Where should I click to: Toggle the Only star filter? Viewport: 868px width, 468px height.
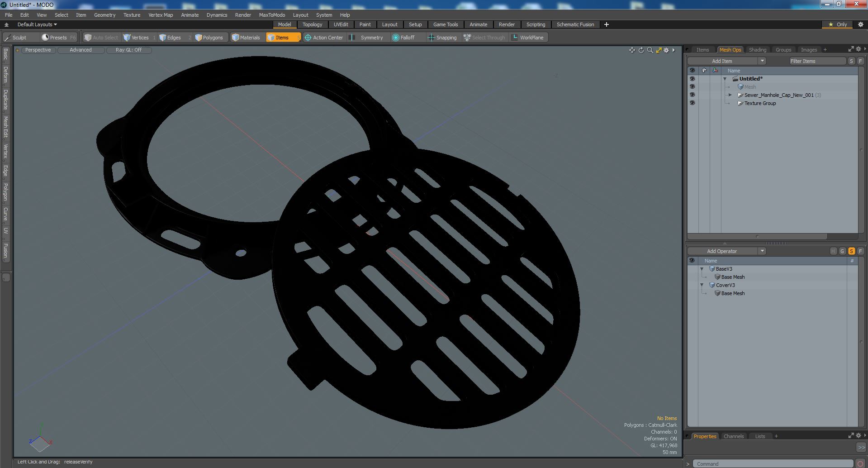pos(837,24)
